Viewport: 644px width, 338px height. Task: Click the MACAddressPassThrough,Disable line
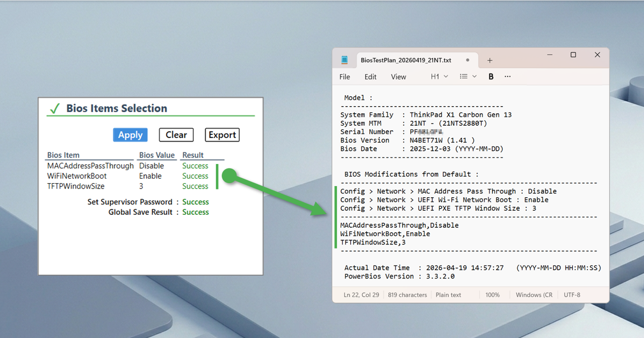(399, 225)
